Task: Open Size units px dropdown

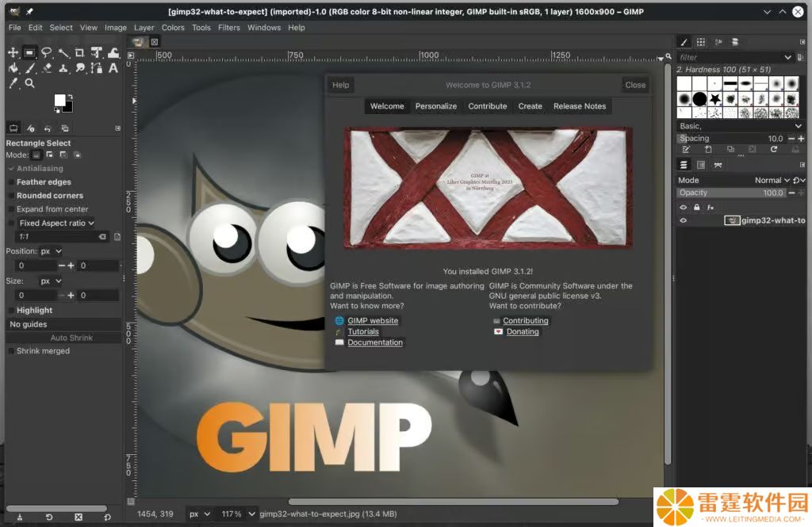Action: (x=52, y=281)
